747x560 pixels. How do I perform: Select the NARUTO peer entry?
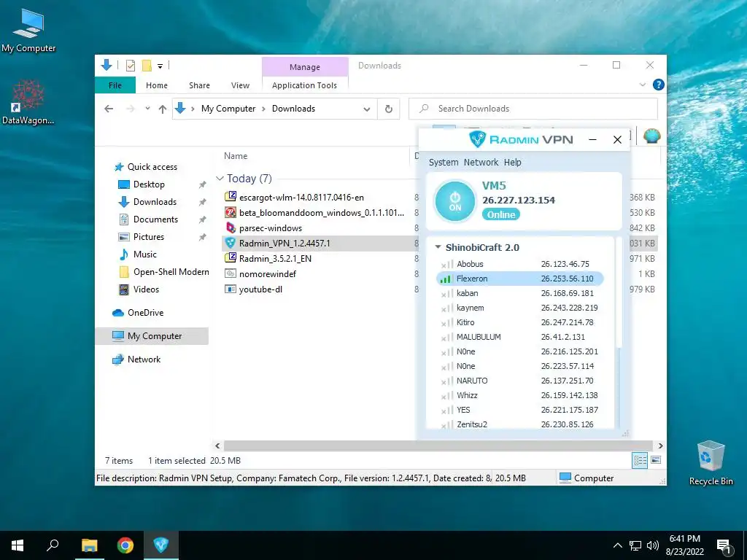519,381
